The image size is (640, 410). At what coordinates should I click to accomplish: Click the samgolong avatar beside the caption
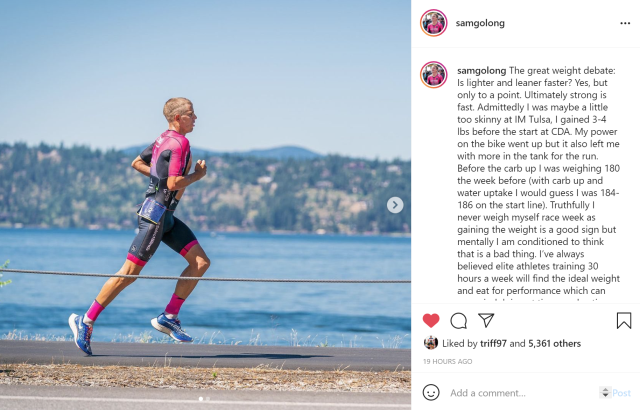[433, 75]
